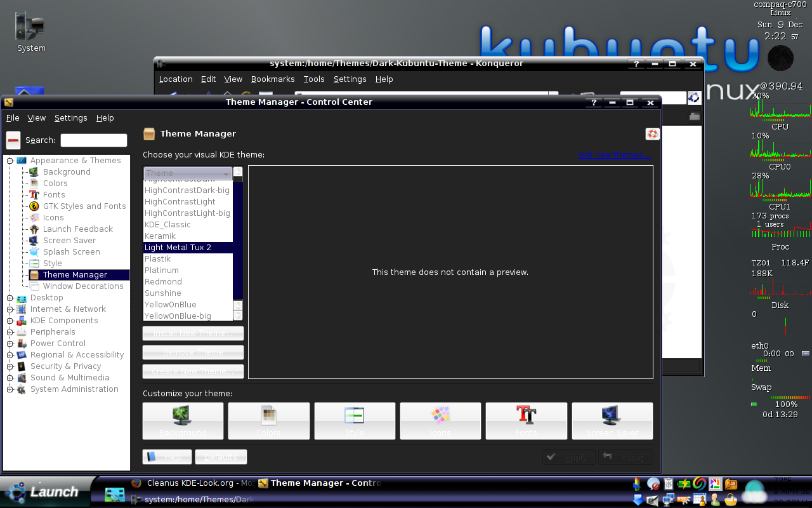Expand Peripherals tree node
Image resolution: width=812 pixels, height=508 pixels.
(10, 332)
